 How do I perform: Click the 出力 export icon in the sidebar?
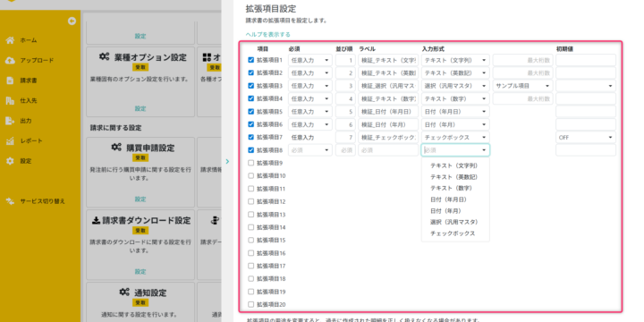pyautogui.click(x=10, y=121)
